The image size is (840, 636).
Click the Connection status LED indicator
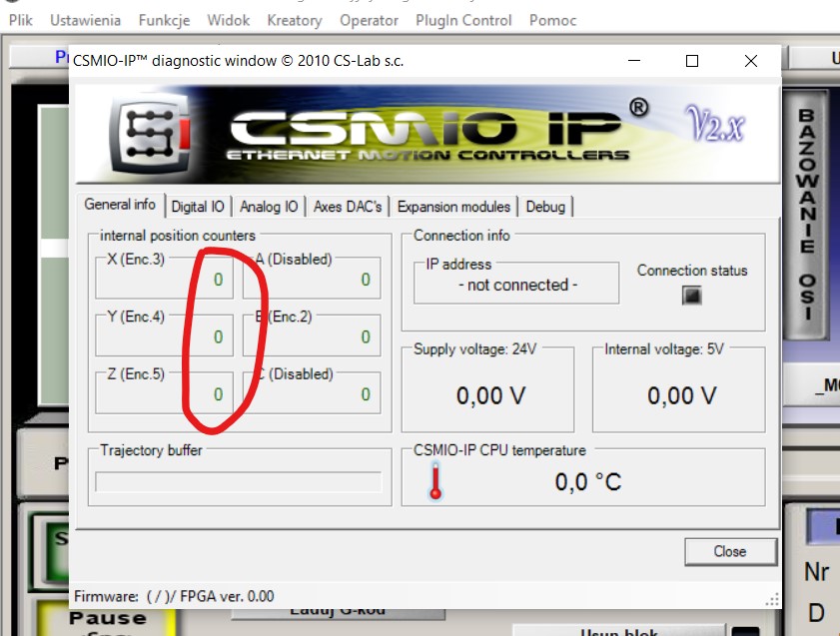click(691, 296)
